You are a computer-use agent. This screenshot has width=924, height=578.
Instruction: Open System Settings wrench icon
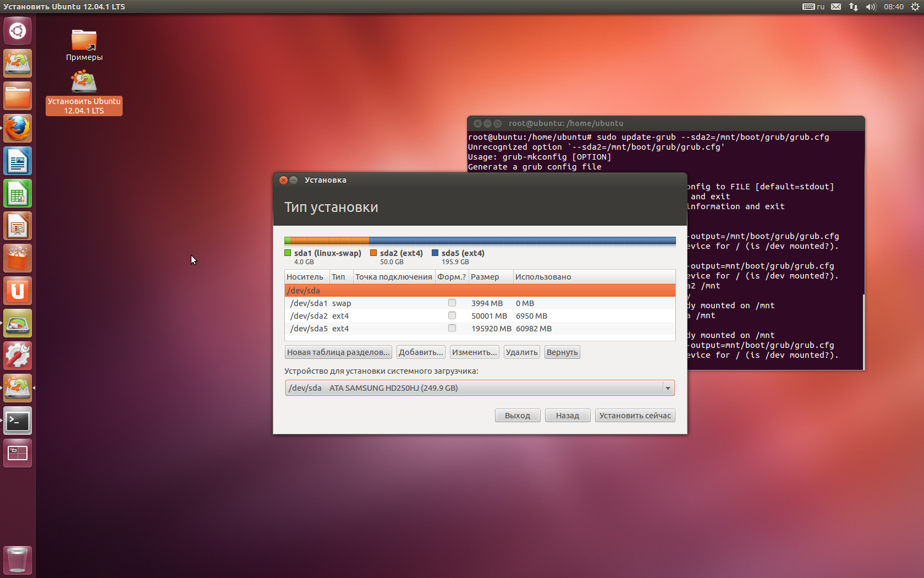pyautogui.click(x=18, y=356)
